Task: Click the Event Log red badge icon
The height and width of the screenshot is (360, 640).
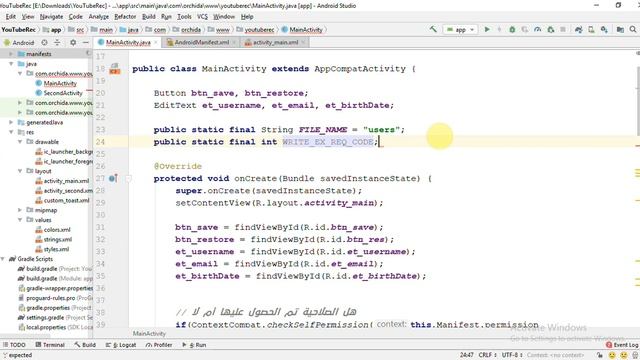Action: click(x=609, y=345)
